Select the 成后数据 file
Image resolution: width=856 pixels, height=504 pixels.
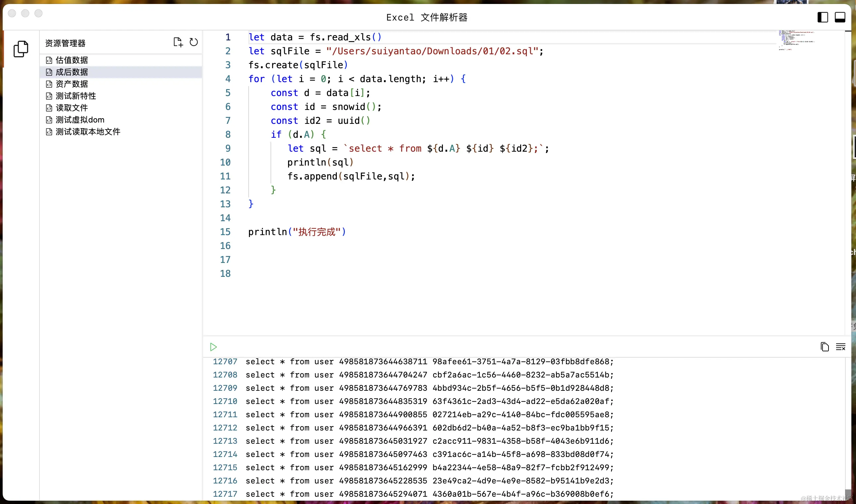(72, 72)
